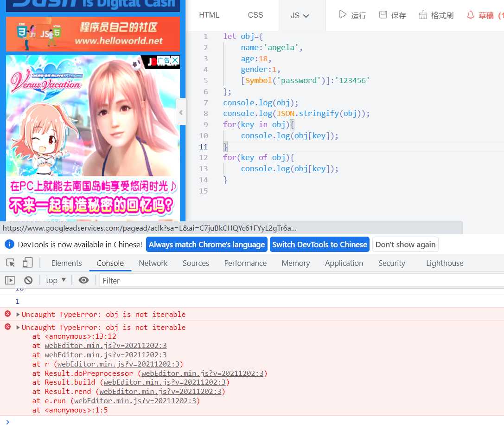Click the second error's red X icon
Screen dimensions: 504x425
point(8,327)
